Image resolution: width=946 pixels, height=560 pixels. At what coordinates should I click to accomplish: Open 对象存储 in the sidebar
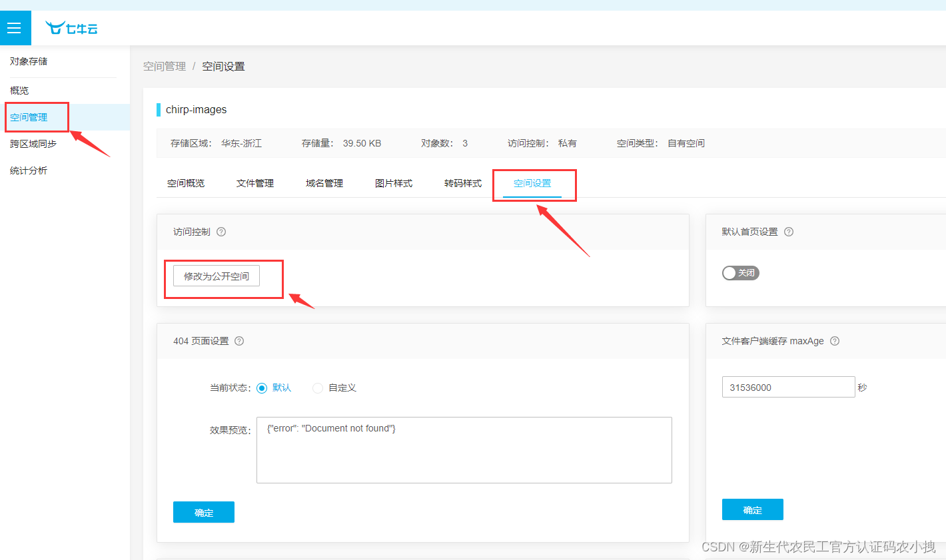tap(29, 61)
